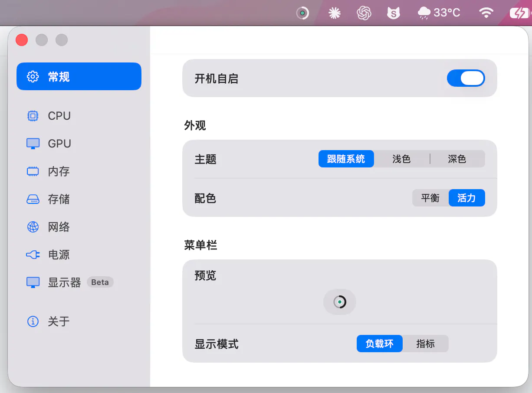Select 深色 theme option

[457, 159]
